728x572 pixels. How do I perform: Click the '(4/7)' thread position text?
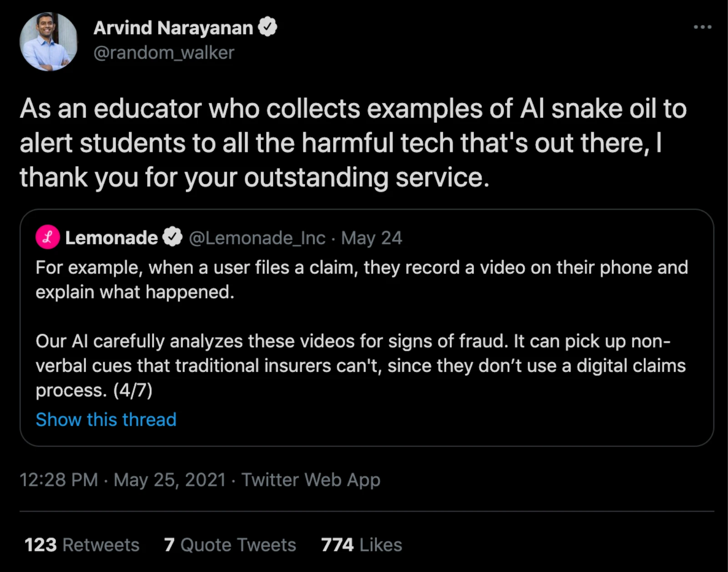pyautogui.click(x=132, y=390)
